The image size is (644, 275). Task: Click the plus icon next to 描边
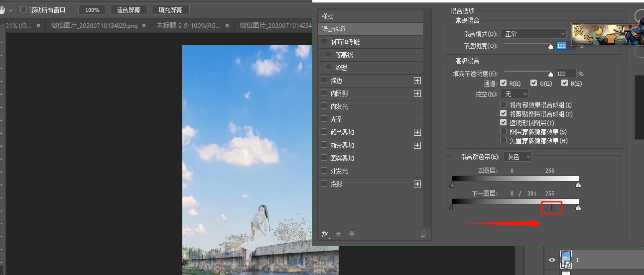point(417,81)
